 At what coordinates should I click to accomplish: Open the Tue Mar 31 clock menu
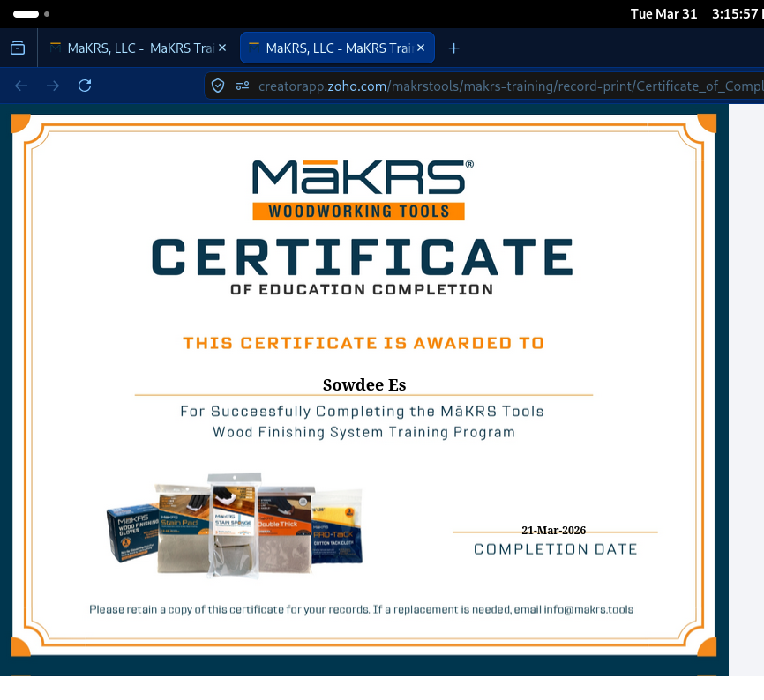pyautogui.click(x=697, y=13)
